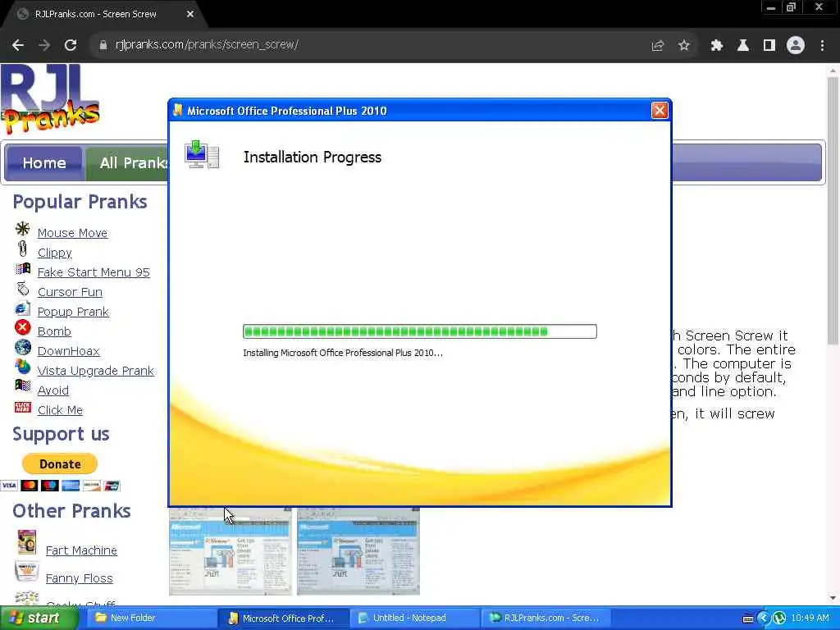
Task: Open the Vista Upgrade Prank link
Action: click(95, 371)
